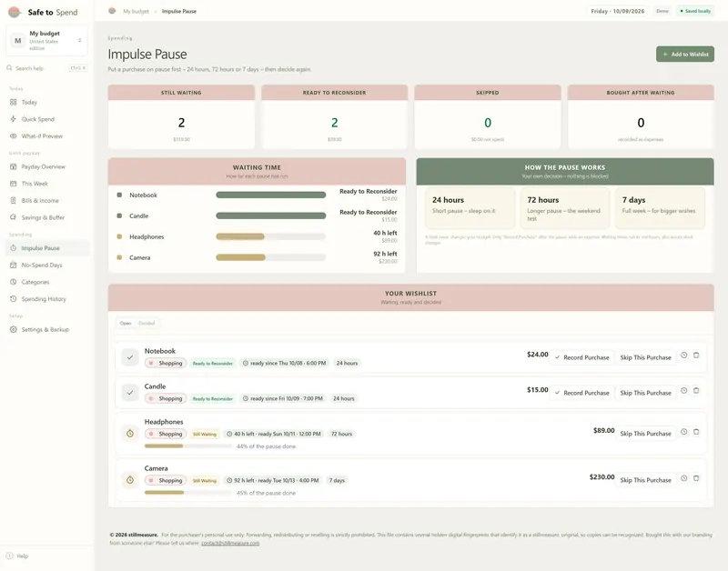
Task: Click the Today grid icon in sidebar
Action: [13, 102]
